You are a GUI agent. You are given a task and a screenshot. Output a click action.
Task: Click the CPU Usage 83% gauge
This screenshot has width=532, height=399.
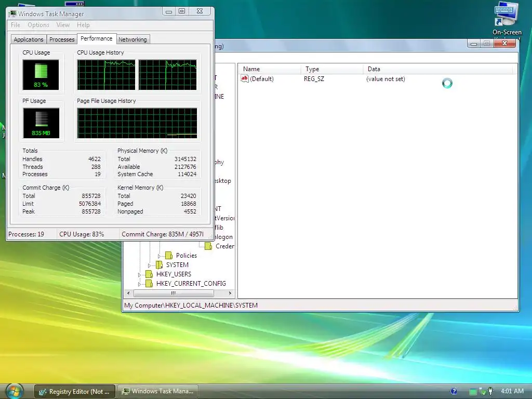[41, 75]
